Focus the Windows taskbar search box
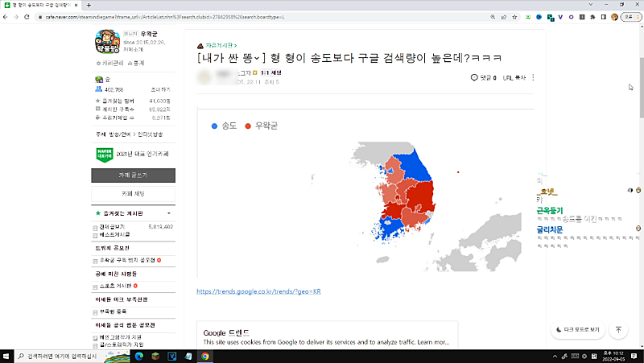 pos(61,356)
